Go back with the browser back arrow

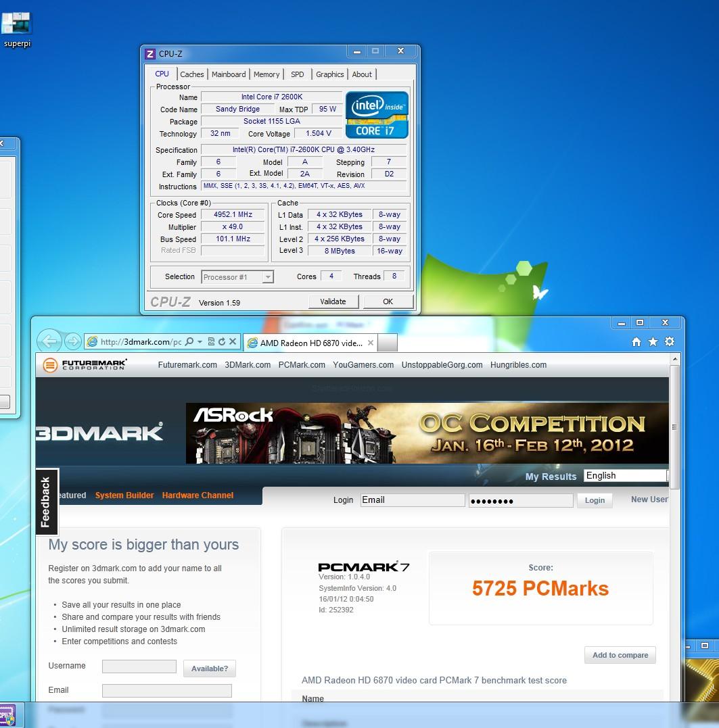[x=49, y=342]
